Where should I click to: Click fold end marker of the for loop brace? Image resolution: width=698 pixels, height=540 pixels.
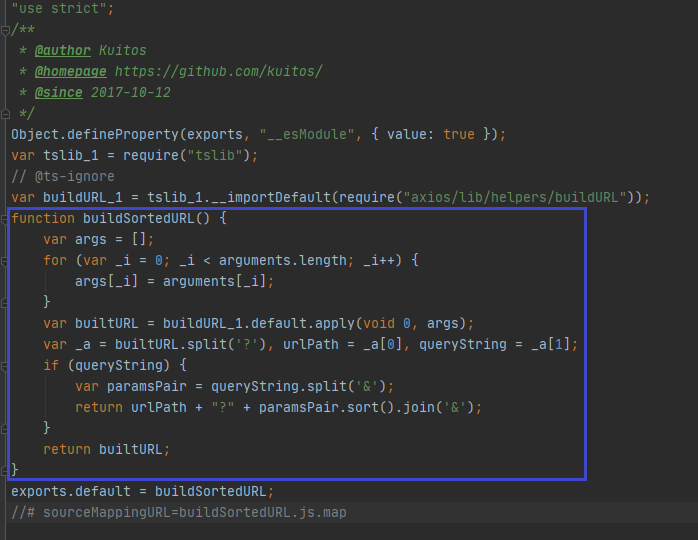click(x=4, y=303)
